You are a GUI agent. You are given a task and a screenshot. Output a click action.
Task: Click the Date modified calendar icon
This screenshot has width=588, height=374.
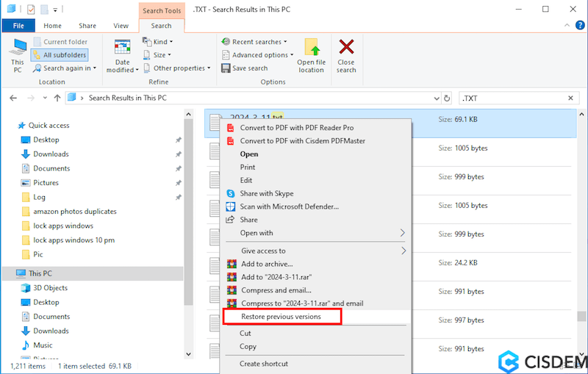click(x=123, y=48)
